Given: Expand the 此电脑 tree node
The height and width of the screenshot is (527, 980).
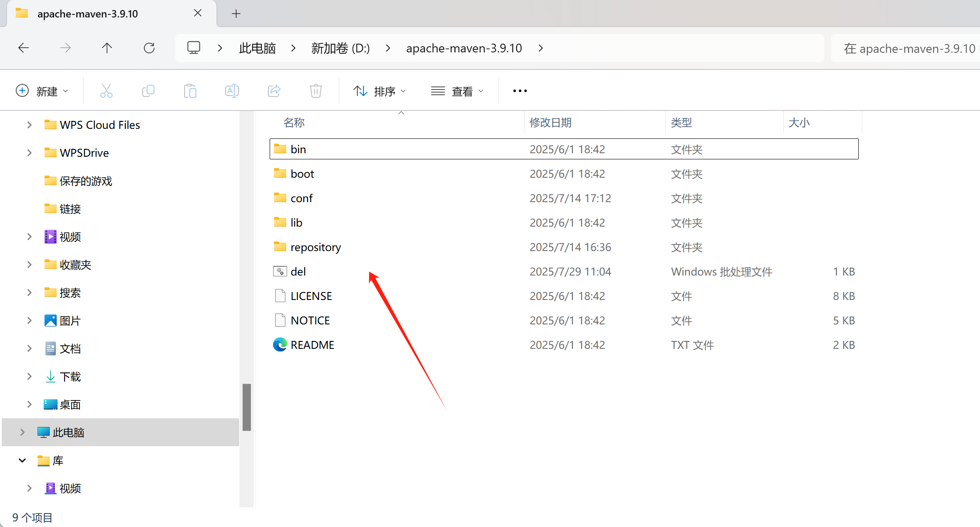Looking at the screenshot, I should pyautogui.click(x=22, y=432).
